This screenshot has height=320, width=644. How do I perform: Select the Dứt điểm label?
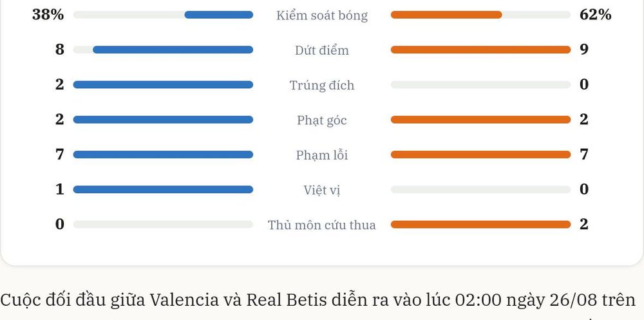click(322, 50)
